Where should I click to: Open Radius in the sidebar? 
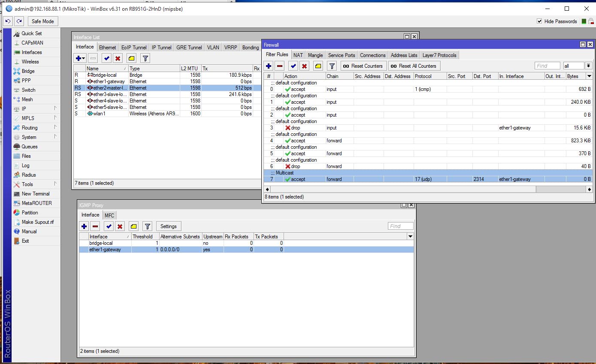(29, 175)
